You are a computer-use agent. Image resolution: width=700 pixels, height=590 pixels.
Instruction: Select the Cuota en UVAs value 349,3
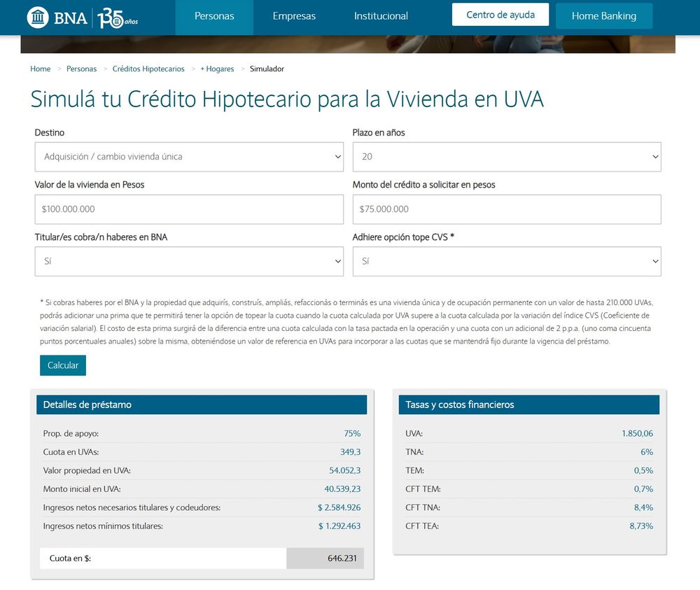click(x=351, y=452)
